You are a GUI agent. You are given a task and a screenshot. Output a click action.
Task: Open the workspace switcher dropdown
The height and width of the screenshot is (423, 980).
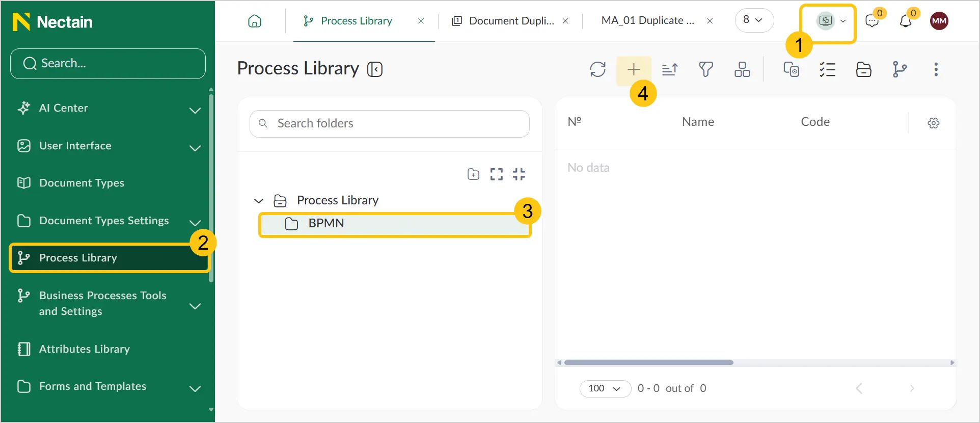(831, 21)
